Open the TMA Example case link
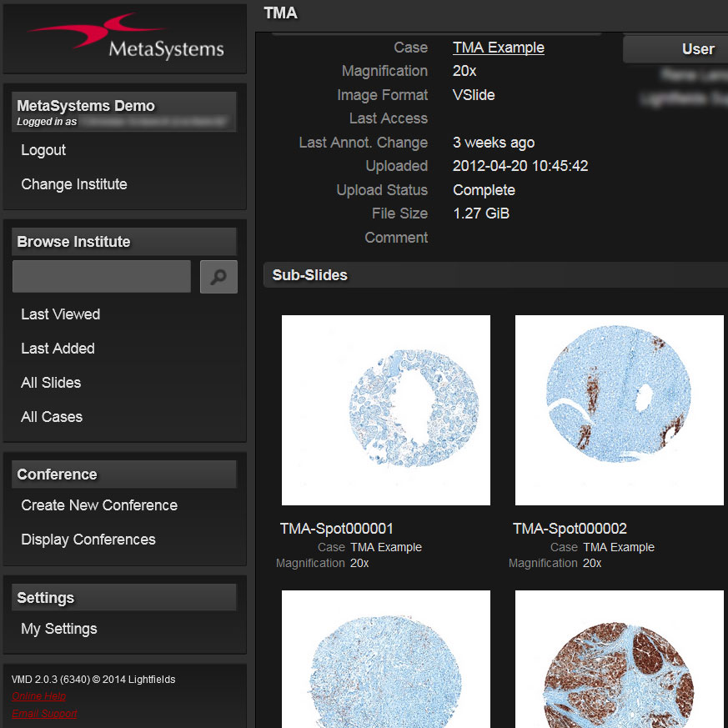728x728 pixels. point(499,48)
